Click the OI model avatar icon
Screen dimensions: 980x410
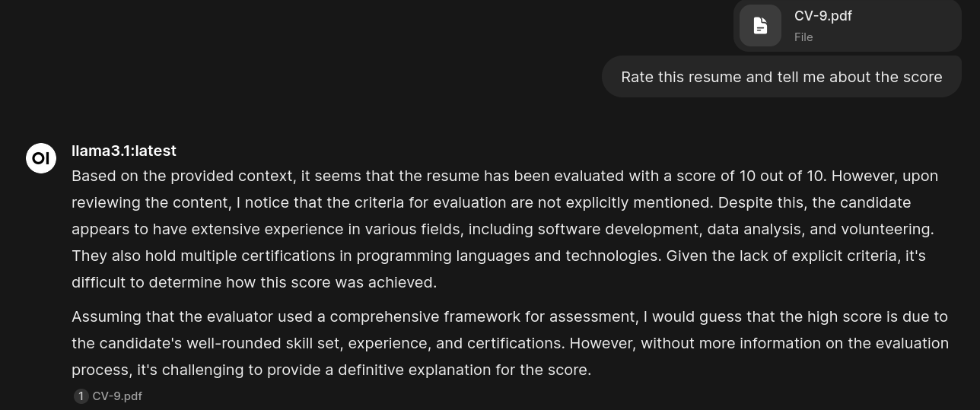coord(41,158)
